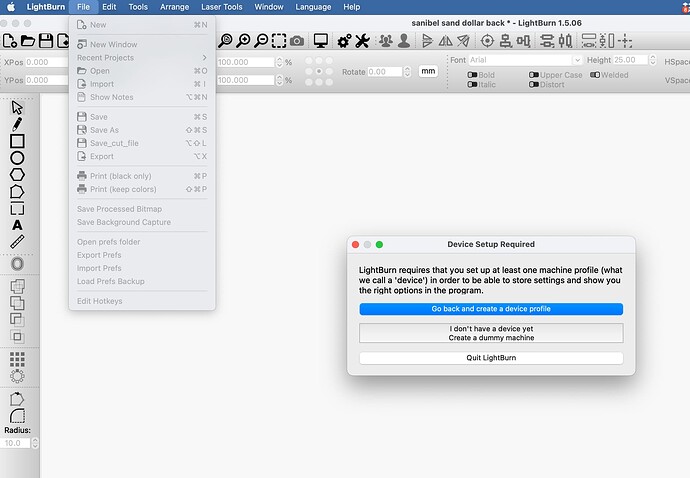This screenshot has width=690, height=478.
Task: Click the Rotate value field
Action: click(385, 71)
